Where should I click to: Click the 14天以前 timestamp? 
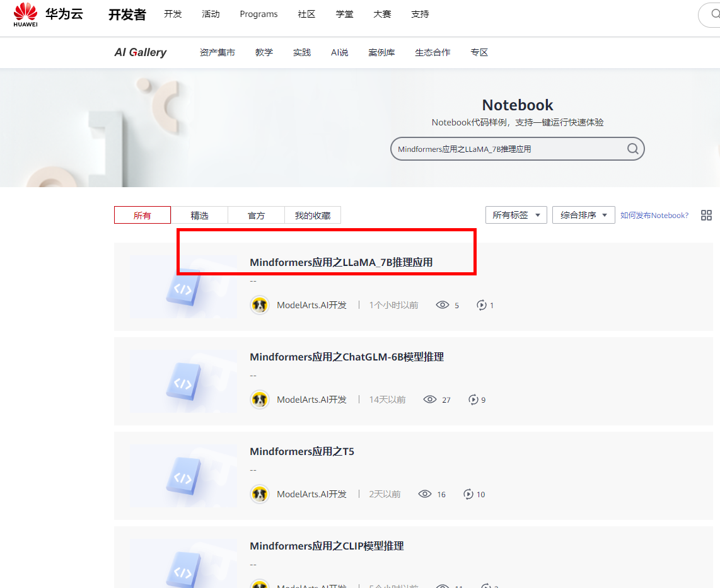pyautogui.click(x=388, y=400)
